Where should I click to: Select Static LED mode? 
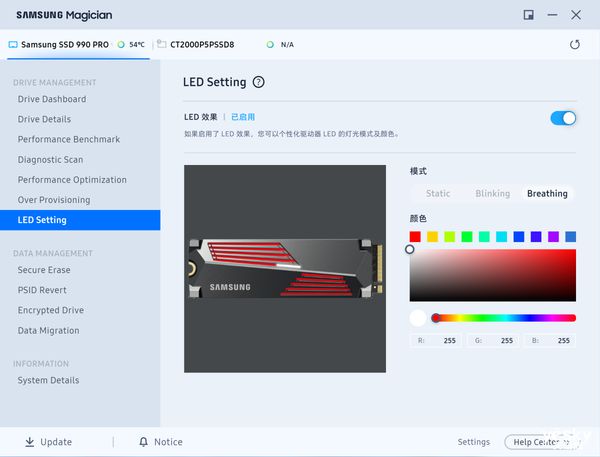tap(438, 193)
